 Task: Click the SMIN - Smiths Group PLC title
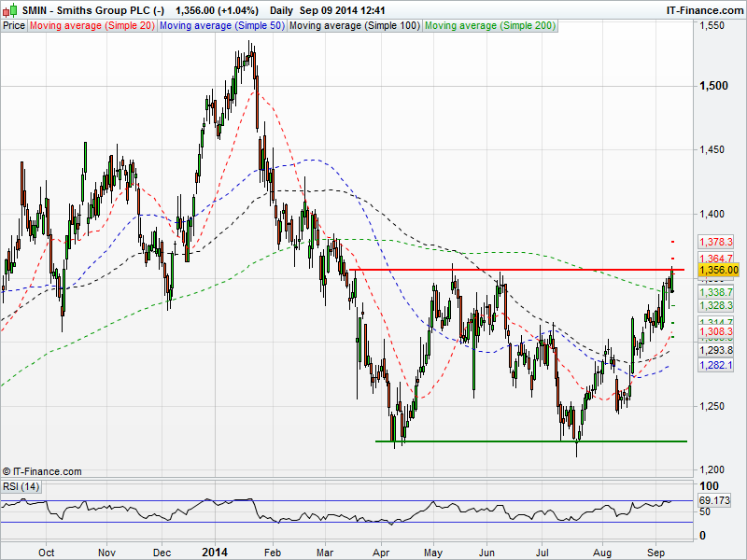92,10
